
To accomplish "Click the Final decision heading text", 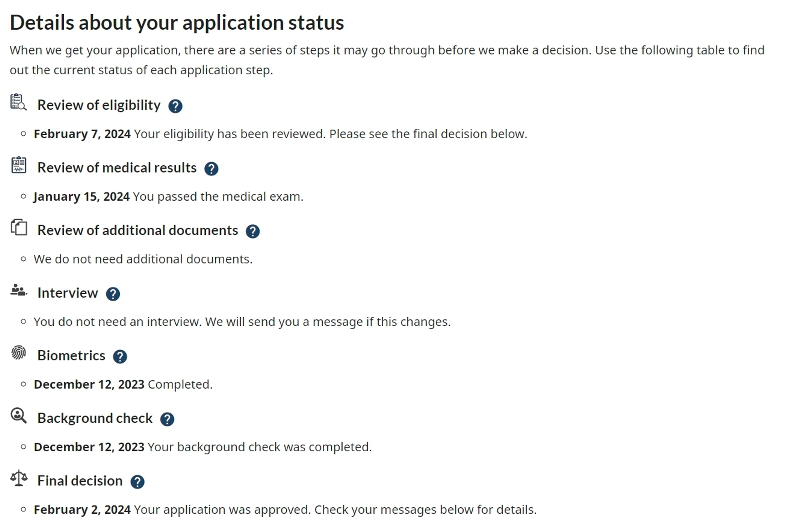I will point(80,480).
